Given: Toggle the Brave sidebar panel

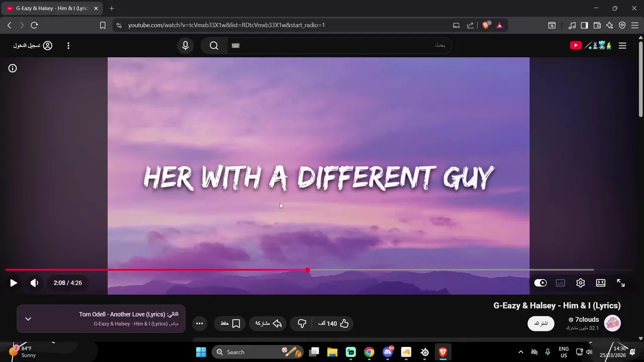Looking at the screenshot, I should pyautogui.click(x=584, y=25).
